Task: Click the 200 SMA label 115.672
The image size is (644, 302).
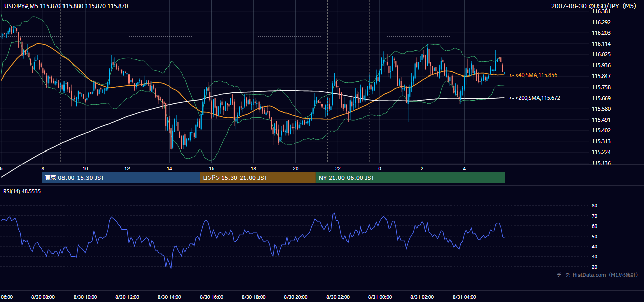Action: point(535,98)
